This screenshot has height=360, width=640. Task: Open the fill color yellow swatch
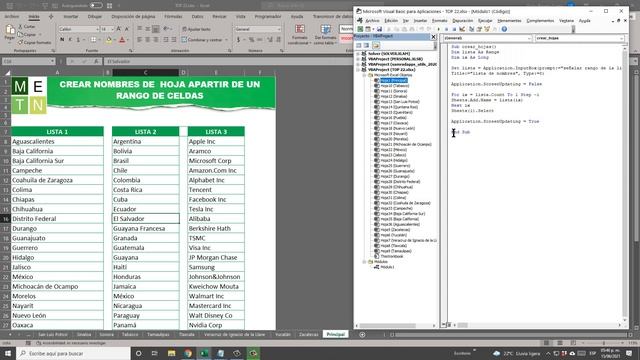coord(109,40)
